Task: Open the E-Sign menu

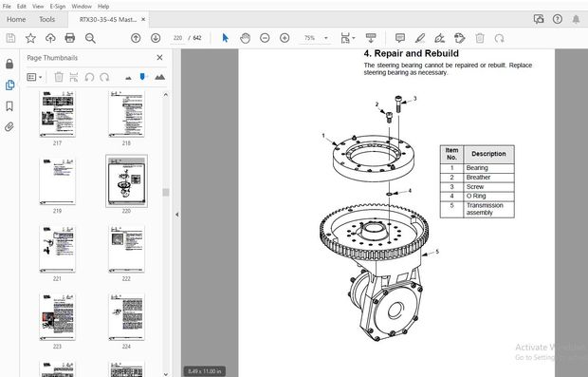Action: [58, 7]
